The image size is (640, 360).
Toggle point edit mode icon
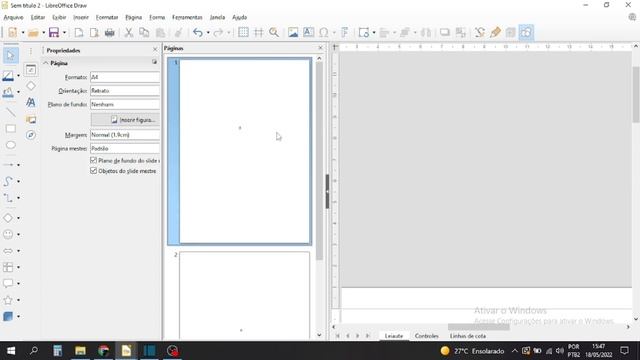point(480,32)
